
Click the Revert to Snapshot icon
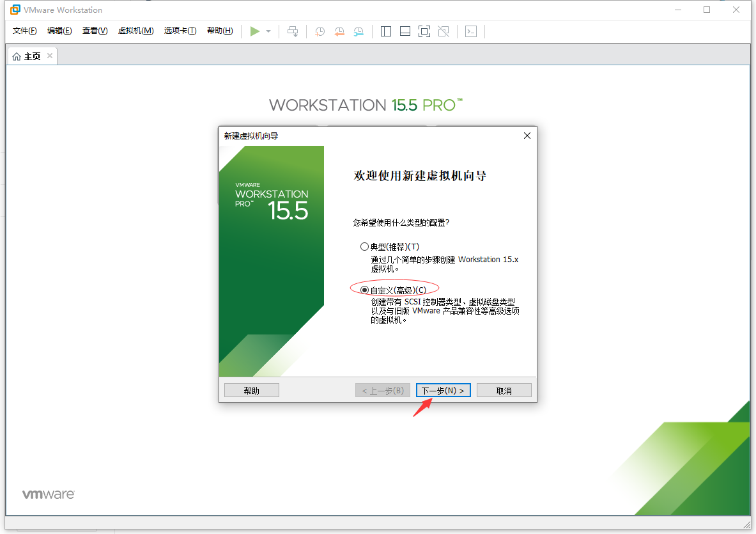tap(339, 31)
